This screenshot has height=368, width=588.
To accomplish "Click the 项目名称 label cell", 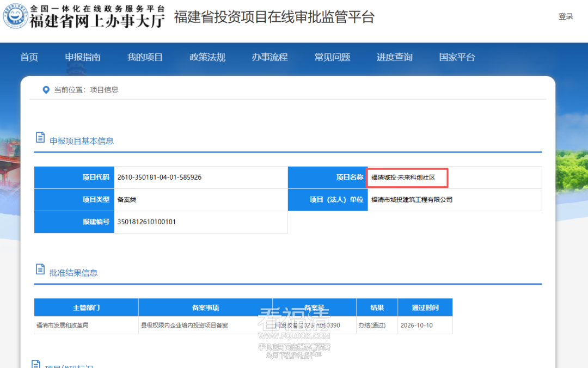I will pyautogui.click(x=328, y=177).
